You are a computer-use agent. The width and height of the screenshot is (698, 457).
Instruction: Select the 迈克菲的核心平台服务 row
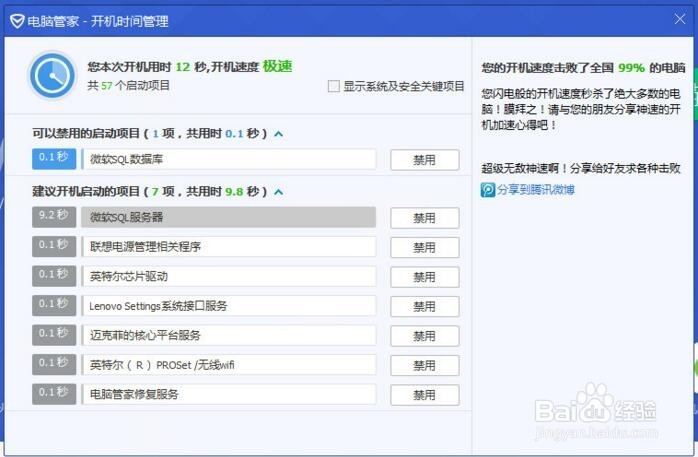coord(229,336)
